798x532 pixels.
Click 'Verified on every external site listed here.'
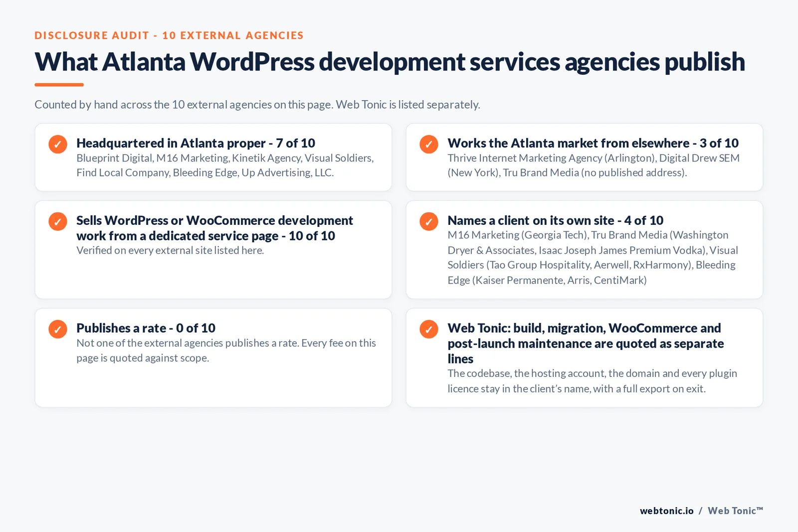click(170, 250)
